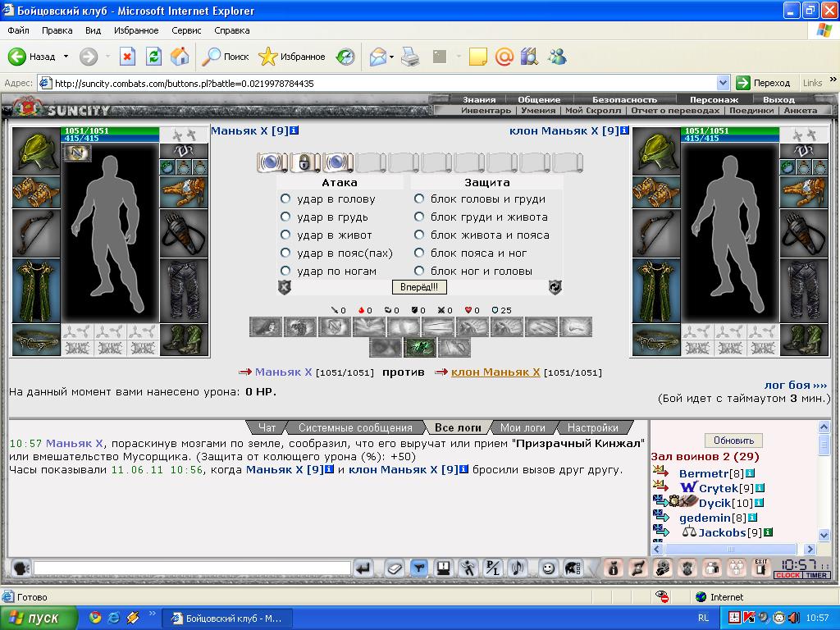Expand the address bar dropdown
The image size is (840, 630).
[723, 83]
